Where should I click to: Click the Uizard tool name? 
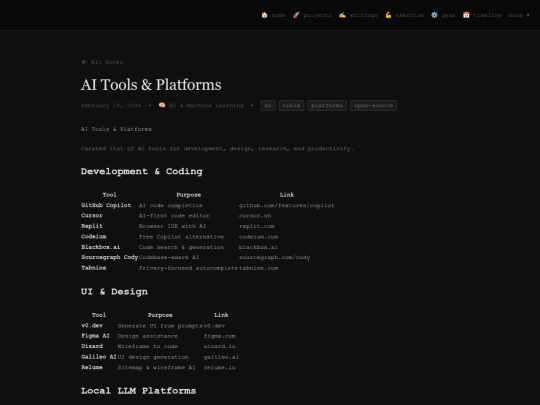[x=92, y=346]
